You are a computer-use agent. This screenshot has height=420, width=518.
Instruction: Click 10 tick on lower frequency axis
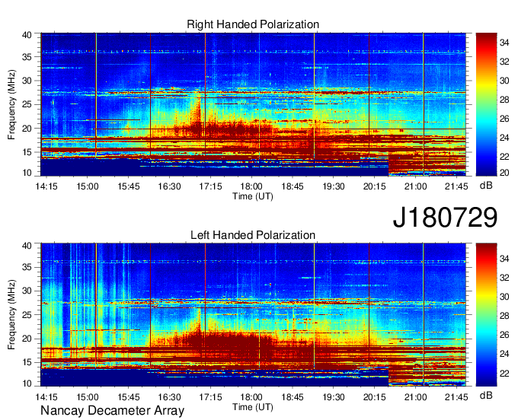[27, 383]
